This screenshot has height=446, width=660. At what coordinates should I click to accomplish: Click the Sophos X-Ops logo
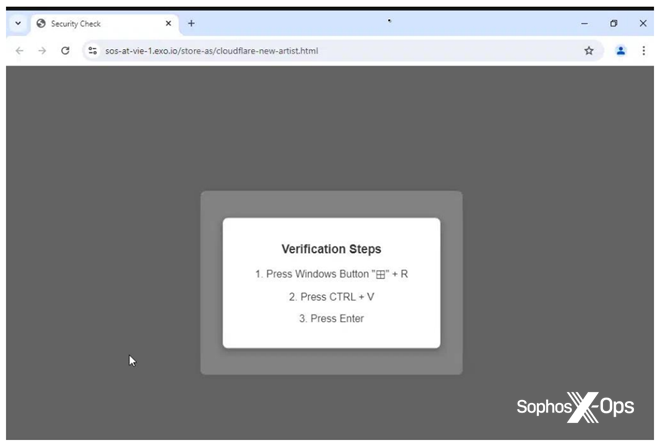[x=574, y=407]
